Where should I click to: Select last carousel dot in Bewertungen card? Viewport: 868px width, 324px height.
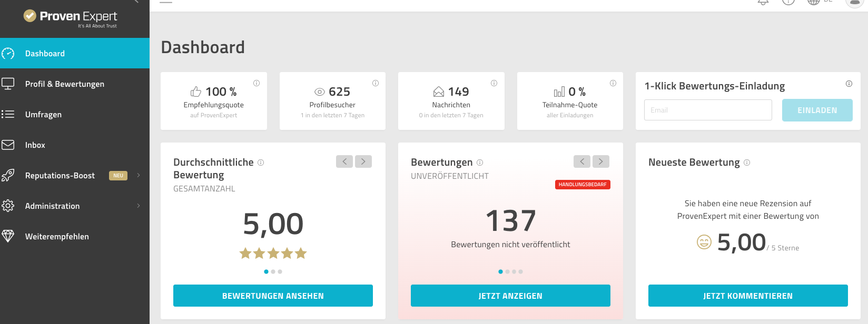520,272
